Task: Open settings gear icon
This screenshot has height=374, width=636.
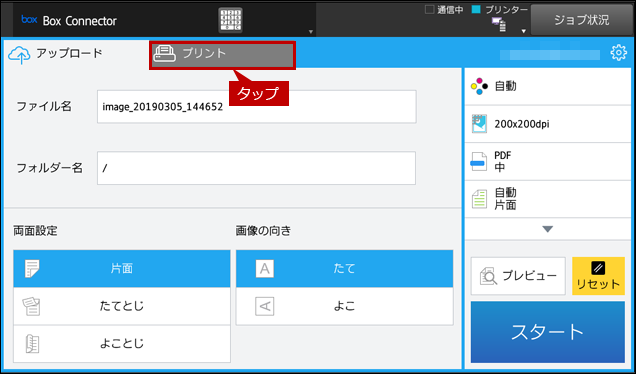Action: pos(619,53)
